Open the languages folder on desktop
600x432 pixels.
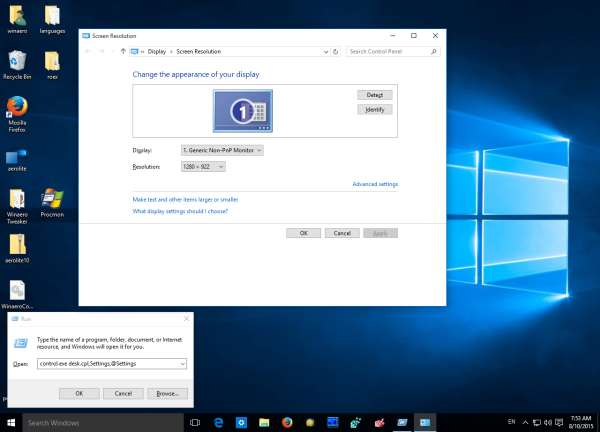point(52,20)
